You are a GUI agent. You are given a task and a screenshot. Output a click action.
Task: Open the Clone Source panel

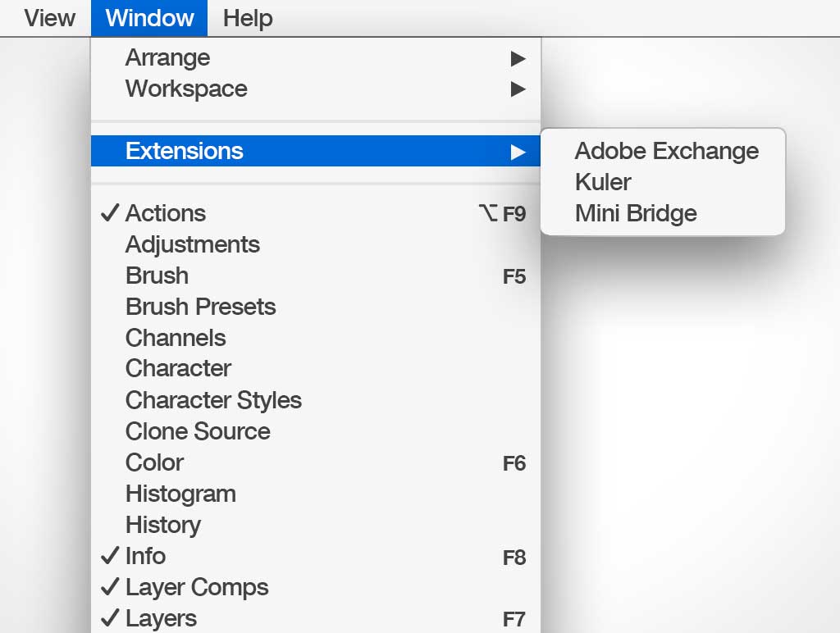click(198, 432)
